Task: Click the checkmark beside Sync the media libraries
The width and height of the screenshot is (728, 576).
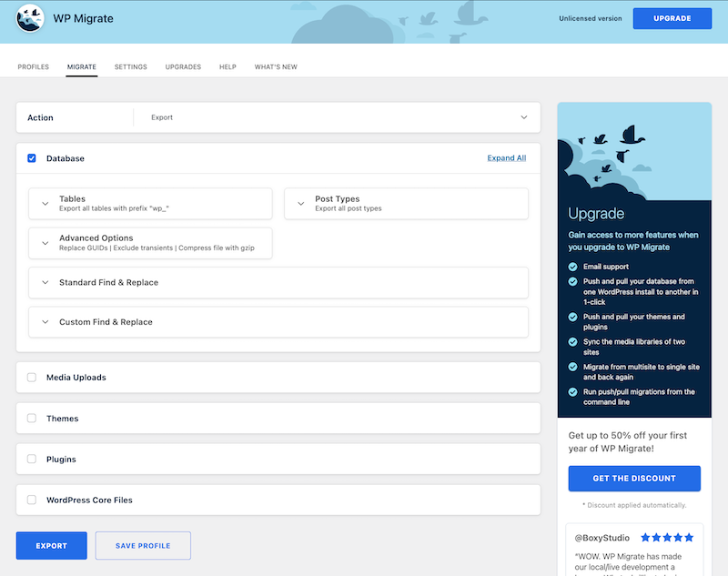Action: (572, 342)
